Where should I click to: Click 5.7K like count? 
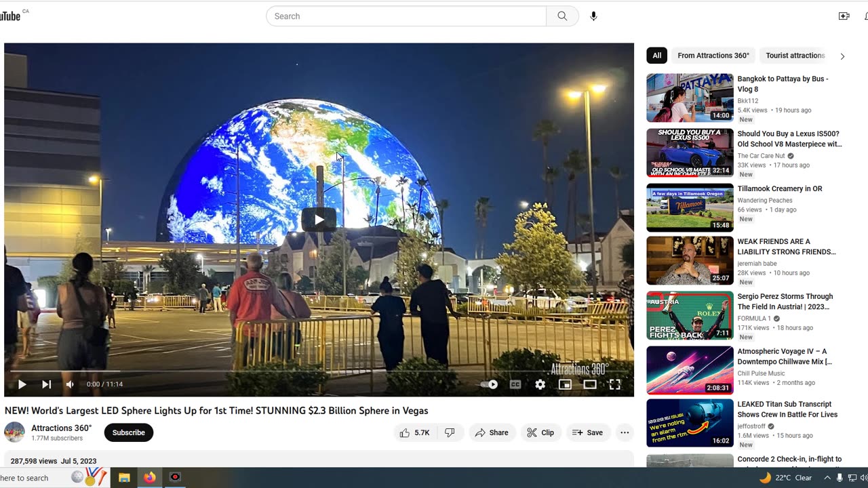click(x=422, y=432)
